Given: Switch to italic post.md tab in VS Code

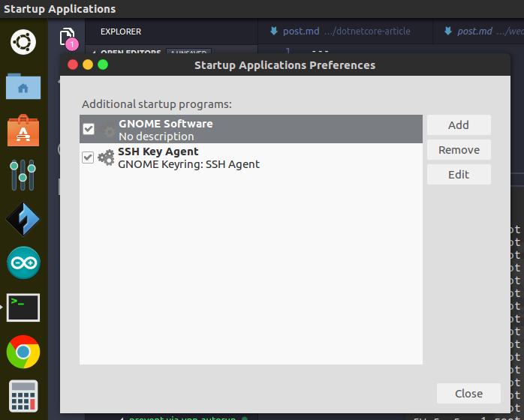Looking at the screenshot, I should pos(478,31).
